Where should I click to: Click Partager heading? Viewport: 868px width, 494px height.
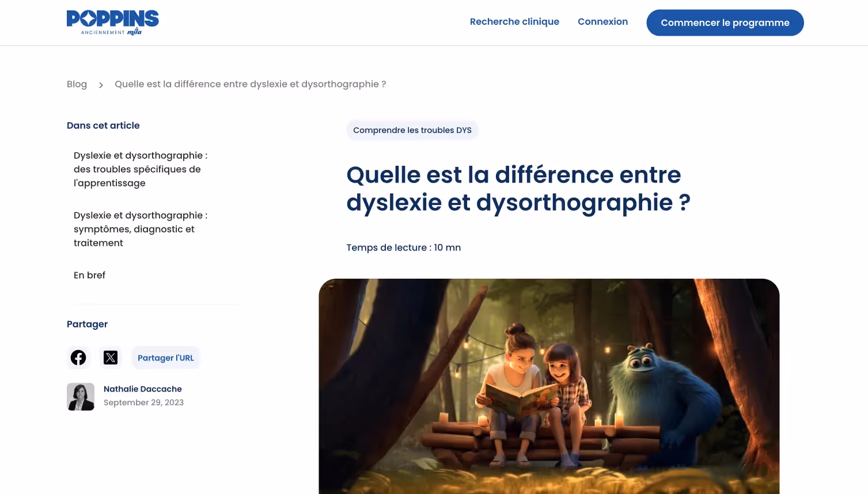[x=87, y=324]
